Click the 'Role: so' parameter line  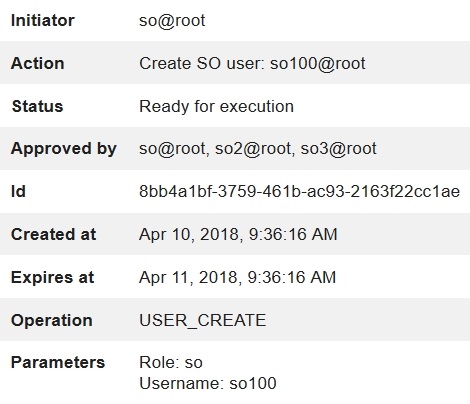click(171, 363)
